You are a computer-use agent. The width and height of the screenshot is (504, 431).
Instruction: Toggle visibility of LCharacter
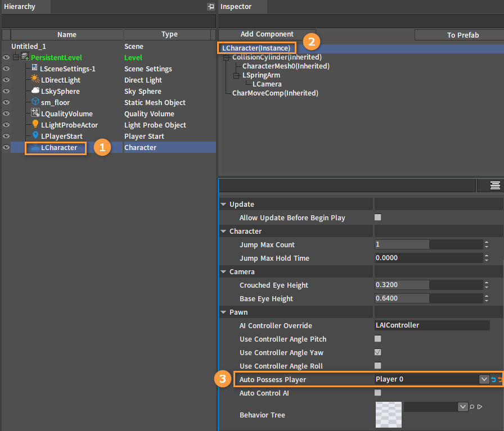coord(6,147)
